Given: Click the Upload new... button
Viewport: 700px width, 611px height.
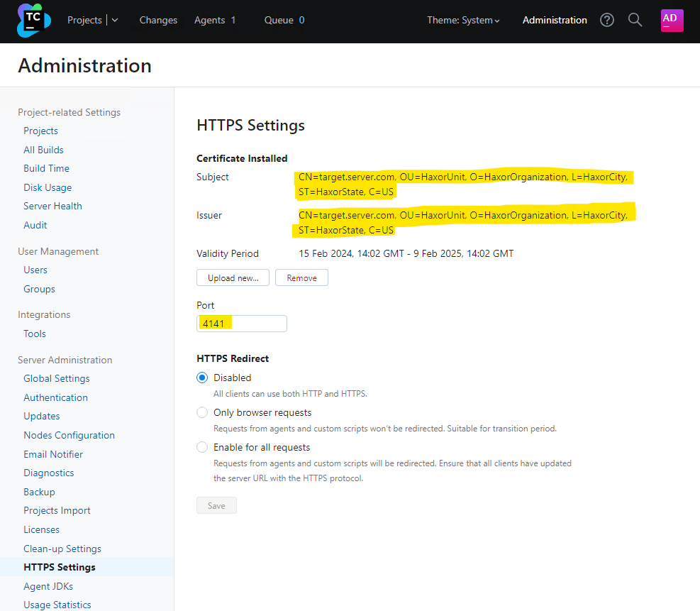Looking at the screenshot, I should click(x=233, y=277).
